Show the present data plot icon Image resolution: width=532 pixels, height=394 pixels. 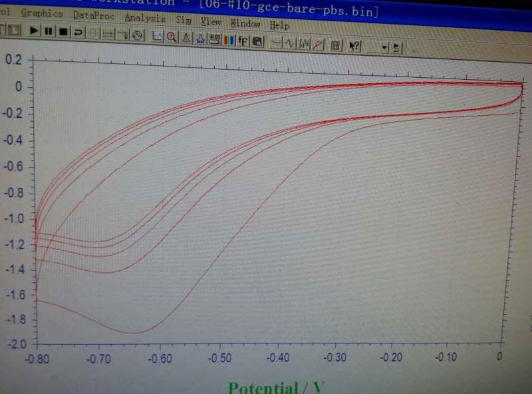click(158, 37)
